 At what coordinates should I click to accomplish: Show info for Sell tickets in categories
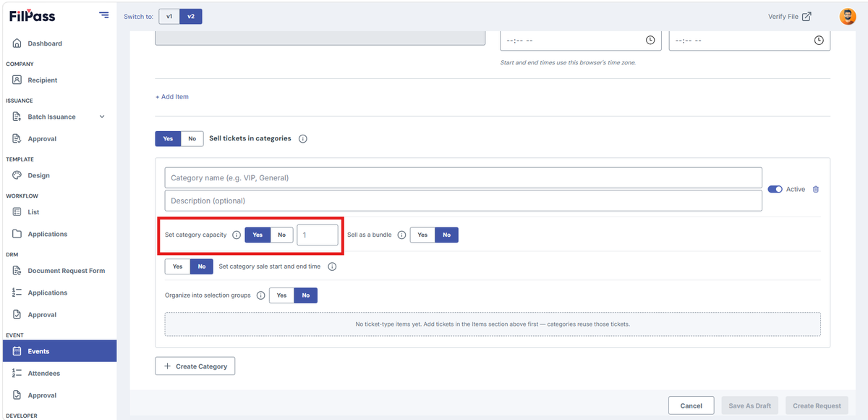click(303, 139)
